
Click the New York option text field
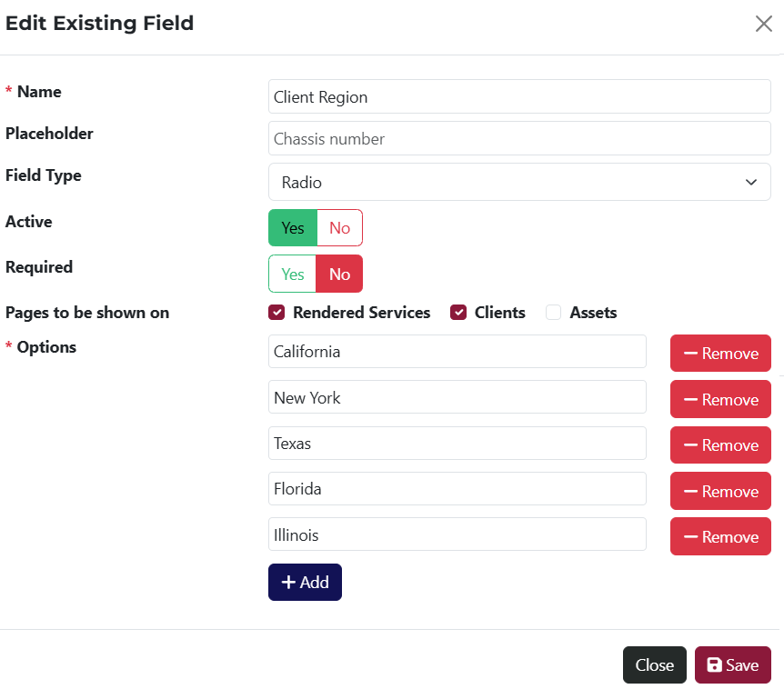[x=457, y=397]
